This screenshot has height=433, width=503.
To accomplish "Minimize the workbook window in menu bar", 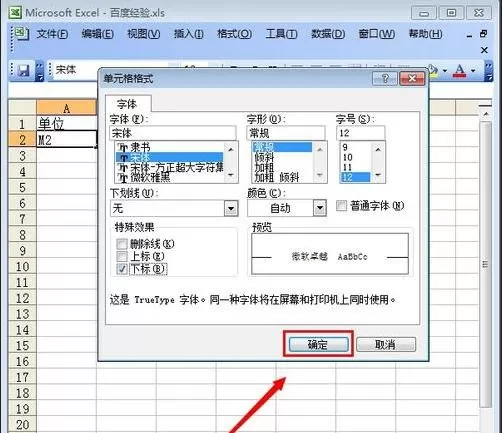I will pyautogui.click(x=469, y=35).
